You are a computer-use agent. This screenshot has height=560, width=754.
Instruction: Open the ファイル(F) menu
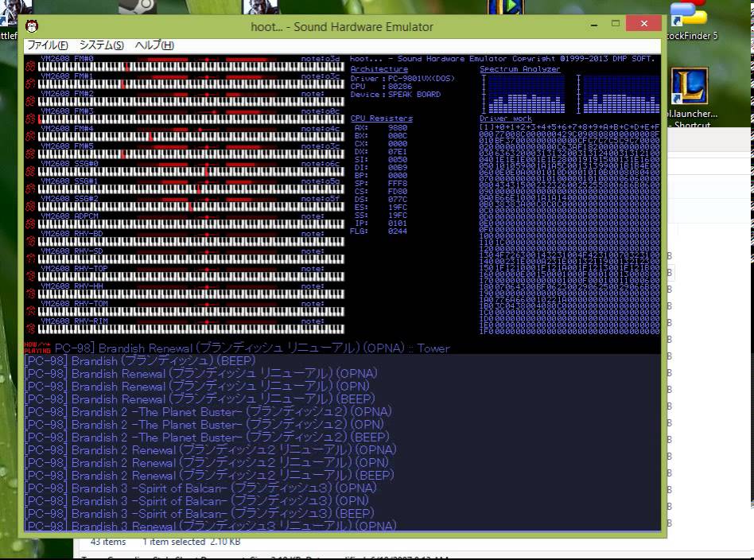pos(47,45)
